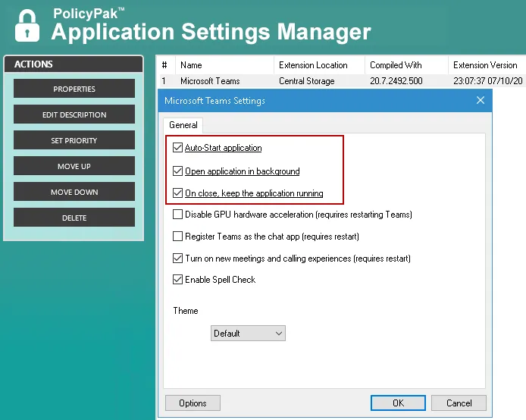This screenshot has width=526, height=420.
Task: Toggle new meetings and calling experiences checkbox
Action: (x=178, y=259)
